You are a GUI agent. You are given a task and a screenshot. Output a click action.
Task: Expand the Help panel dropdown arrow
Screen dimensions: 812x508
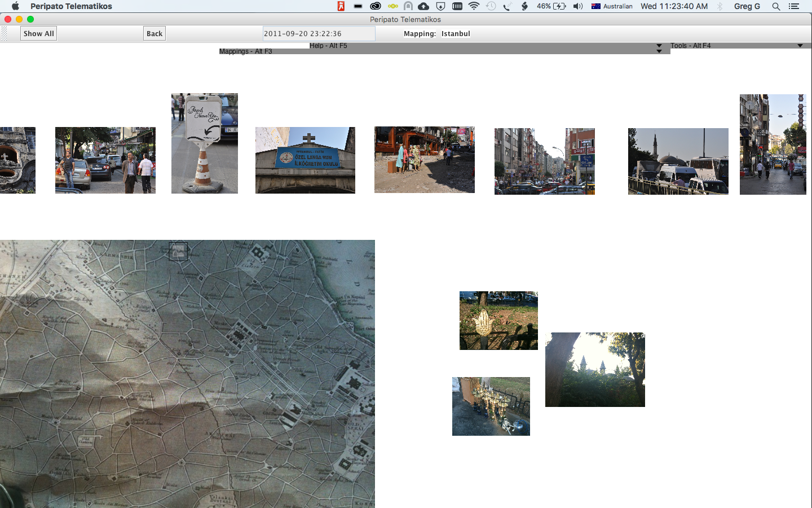click(659, 46)
